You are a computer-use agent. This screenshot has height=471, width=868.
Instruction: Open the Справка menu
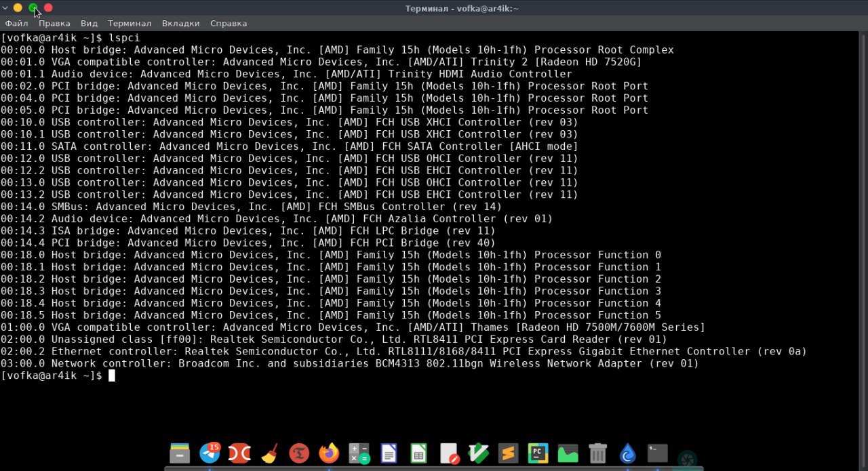tap(229, 23)
